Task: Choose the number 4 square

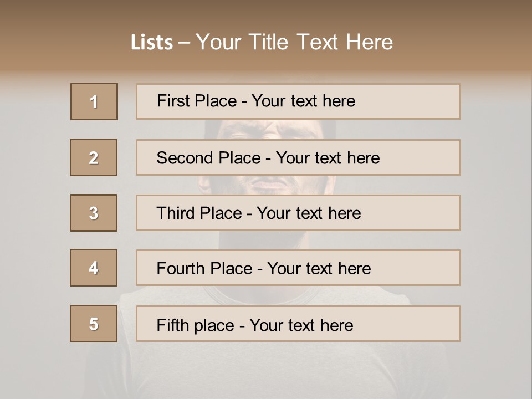Action: pos(94,268)
